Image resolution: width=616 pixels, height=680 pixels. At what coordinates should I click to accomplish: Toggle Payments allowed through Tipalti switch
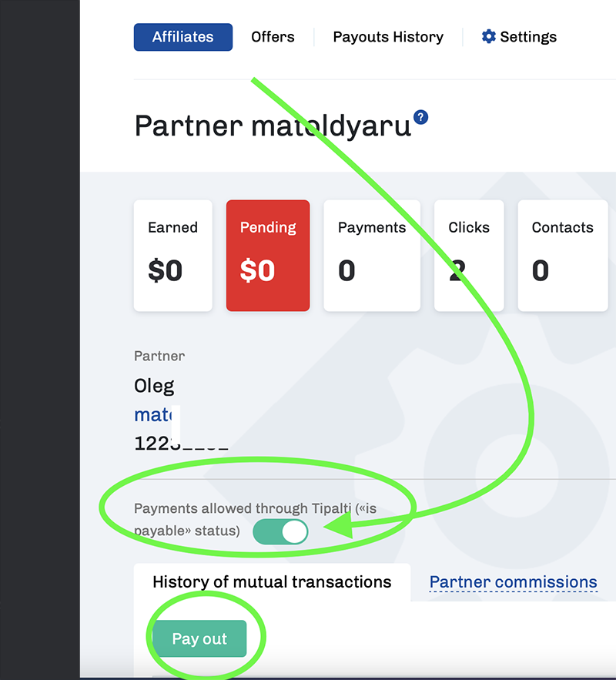(x=280, y=531)
